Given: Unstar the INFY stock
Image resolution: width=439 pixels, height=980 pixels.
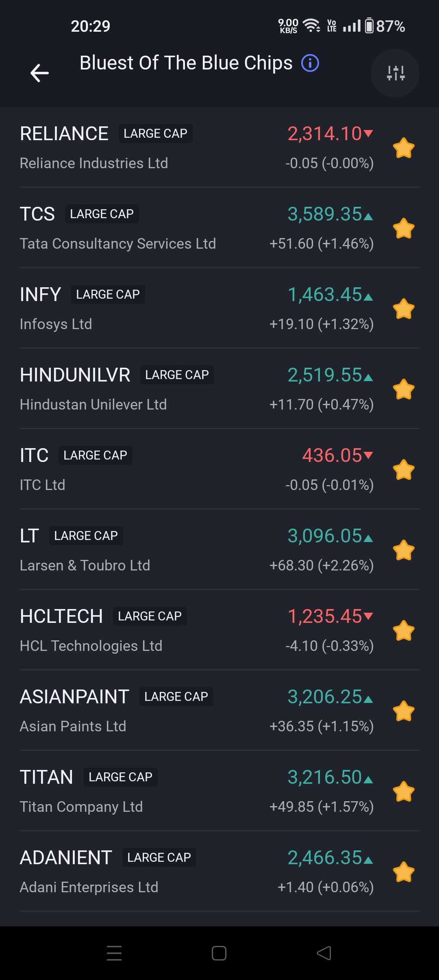Looking at the screenshot, I should tap(404, 309).
